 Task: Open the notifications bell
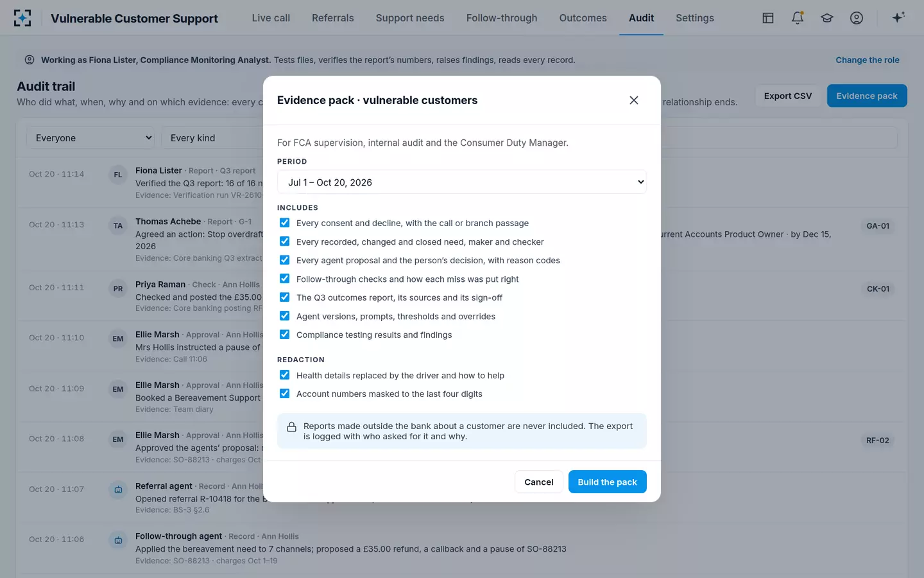click(x=798, y=18)
